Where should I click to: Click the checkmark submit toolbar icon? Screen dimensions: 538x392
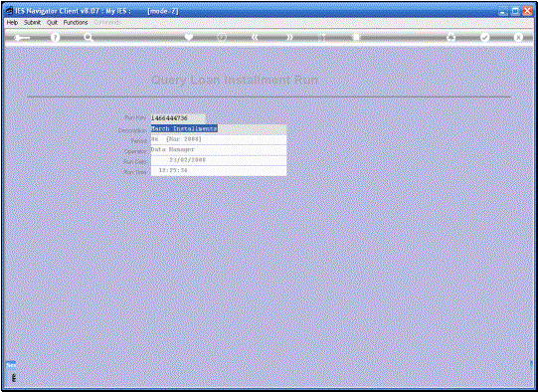[x=485, y=37]
